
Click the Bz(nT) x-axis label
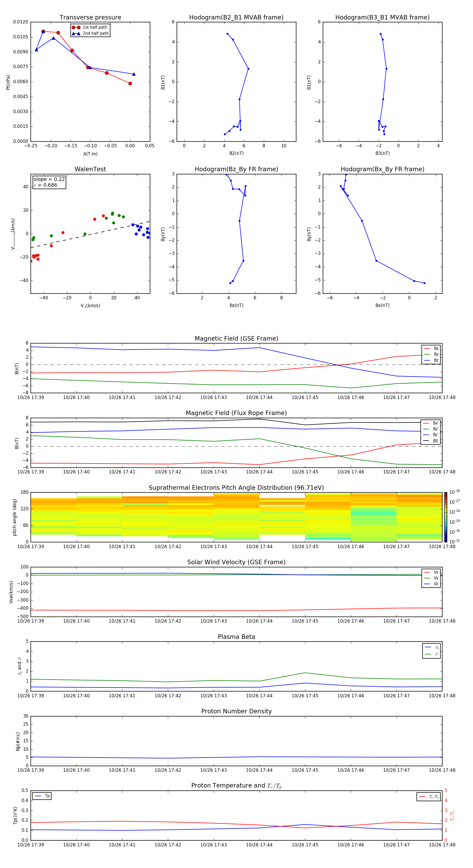(236, 305)
